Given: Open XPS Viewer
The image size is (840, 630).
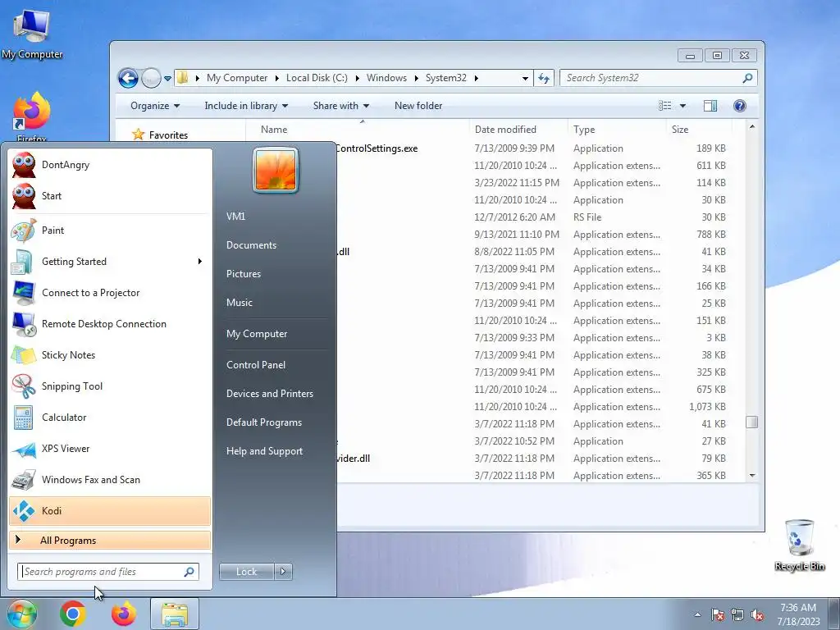Looking at the screenshot, I should click(109, 449).
